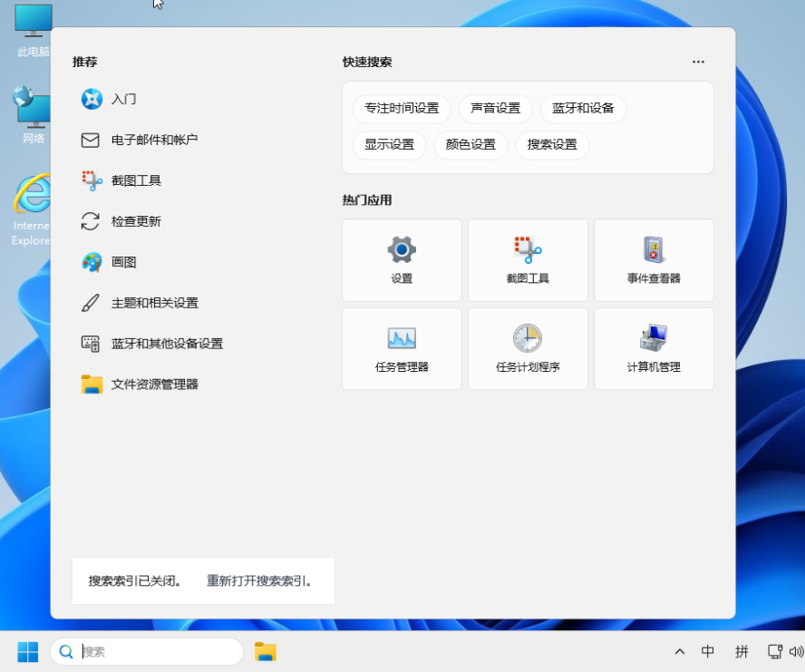The width and height of the screenshot is (805, 672).
Task: Open File Explorer from the taskbar
Action: (x=265, y=651)
